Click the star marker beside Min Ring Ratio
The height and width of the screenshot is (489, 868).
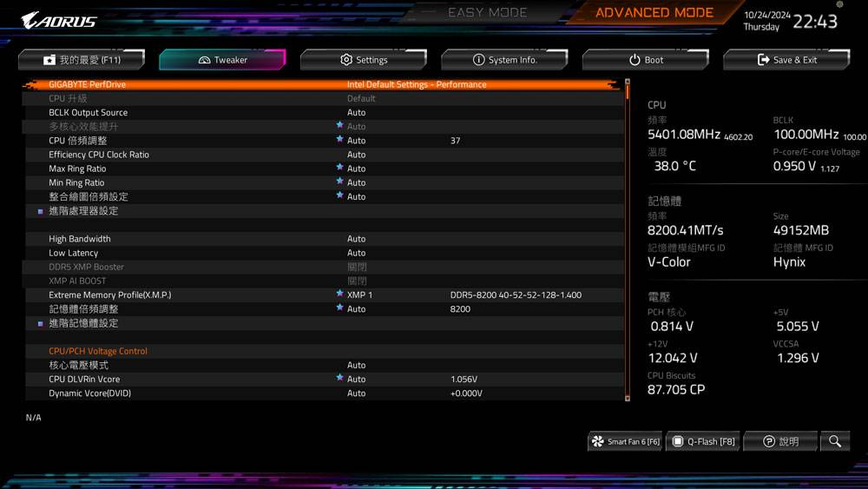340,181
